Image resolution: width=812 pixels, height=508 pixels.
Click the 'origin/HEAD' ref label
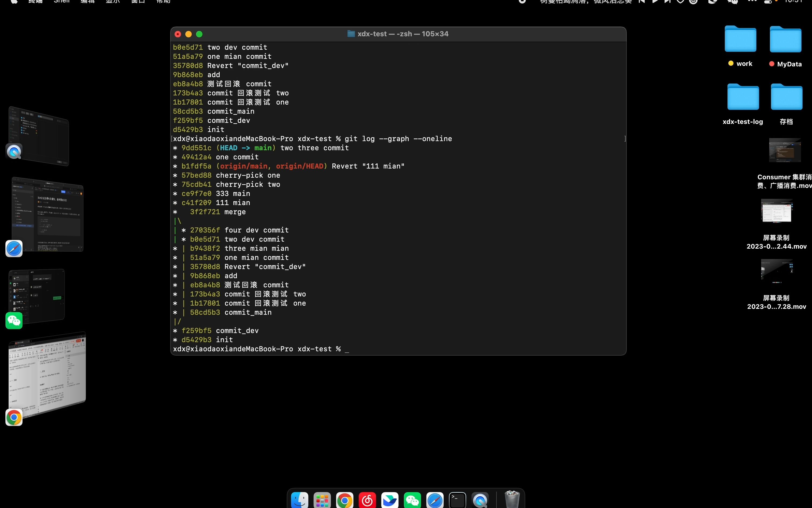[300, 166]
